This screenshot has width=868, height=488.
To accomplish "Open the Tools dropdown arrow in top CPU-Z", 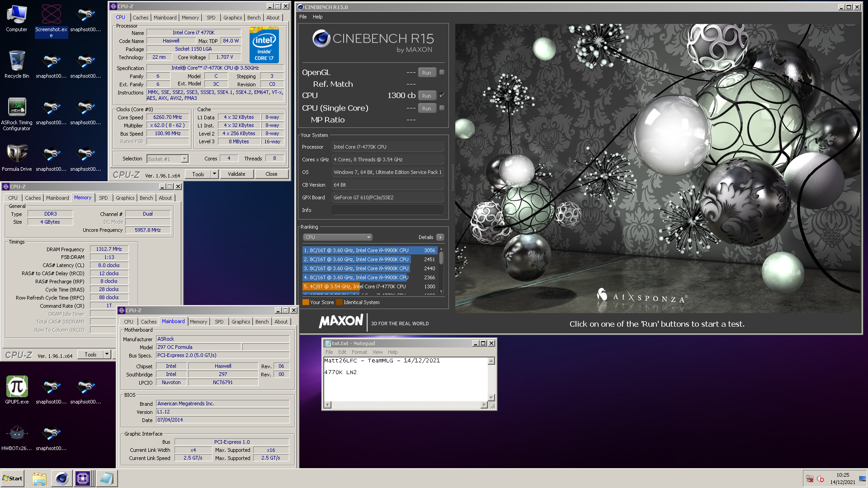I will click(x=214, y=174).
